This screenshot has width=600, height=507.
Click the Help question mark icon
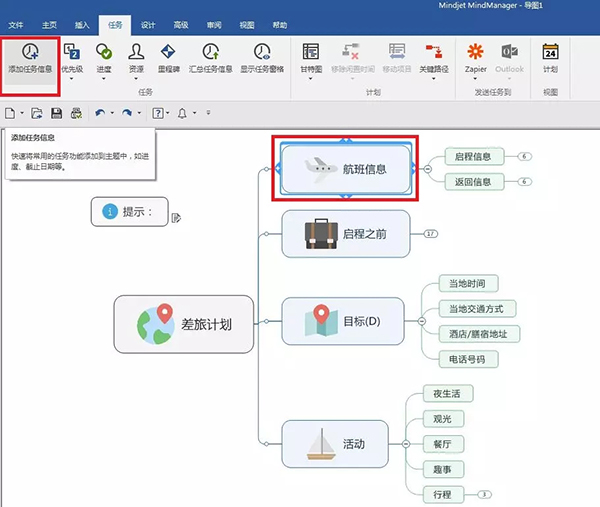158,113
